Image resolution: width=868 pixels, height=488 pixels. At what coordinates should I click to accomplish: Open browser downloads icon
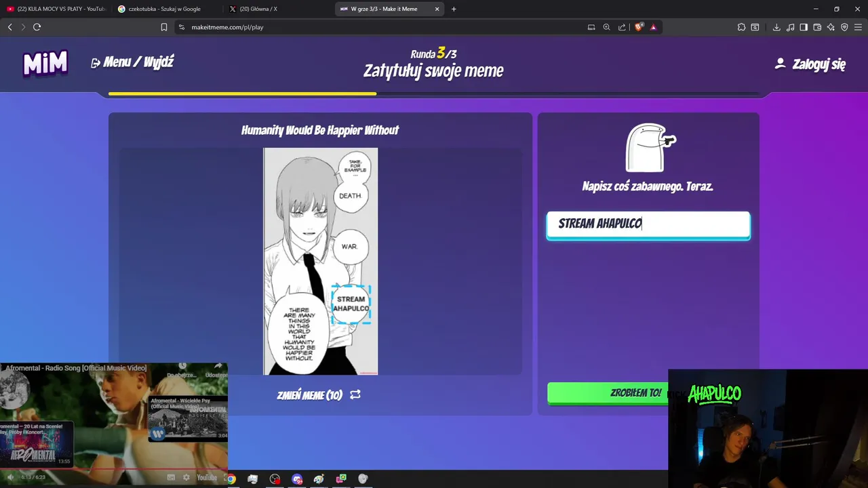click(776, 27)
